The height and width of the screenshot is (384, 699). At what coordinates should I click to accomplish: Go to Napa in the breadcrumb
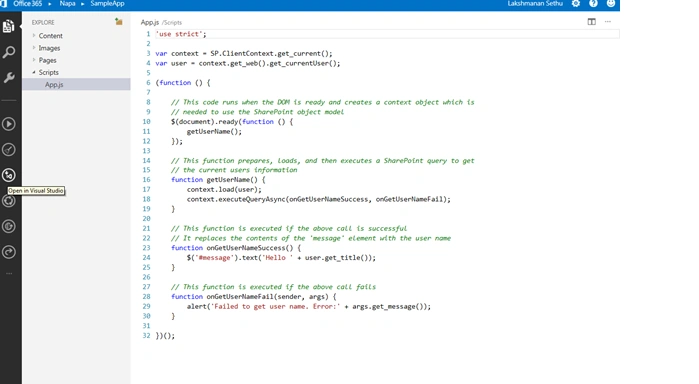67,4
